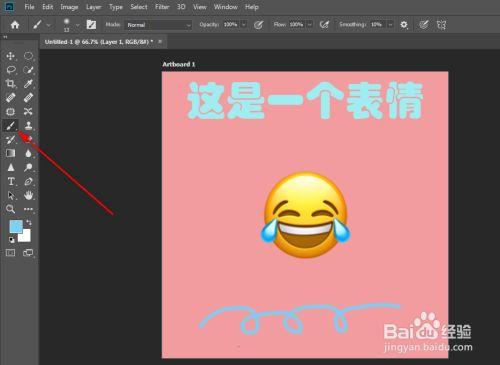Toggle Quick Mask mode

click(10, 253)
